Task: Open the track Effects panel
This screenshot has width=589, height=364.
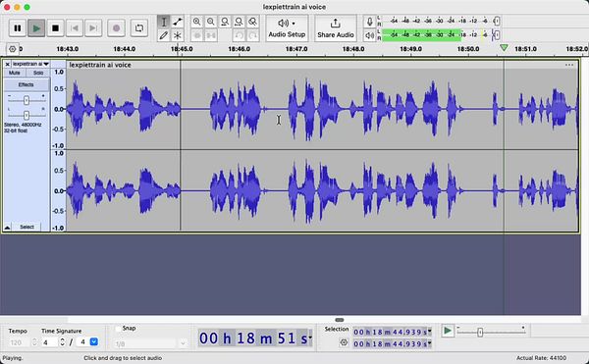Action: pos(27,84)
